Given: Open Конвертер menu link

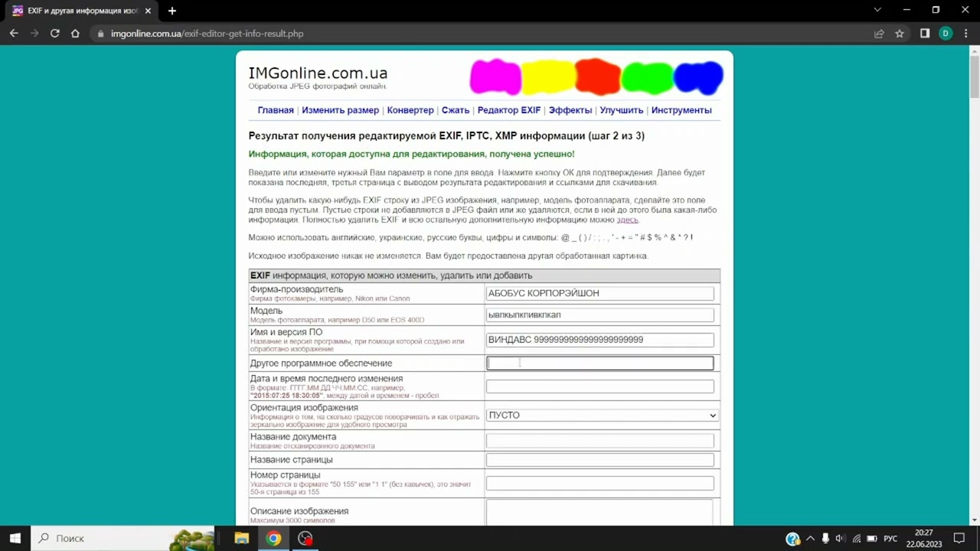Looking at the screenshot, I should tap(410, 110).
